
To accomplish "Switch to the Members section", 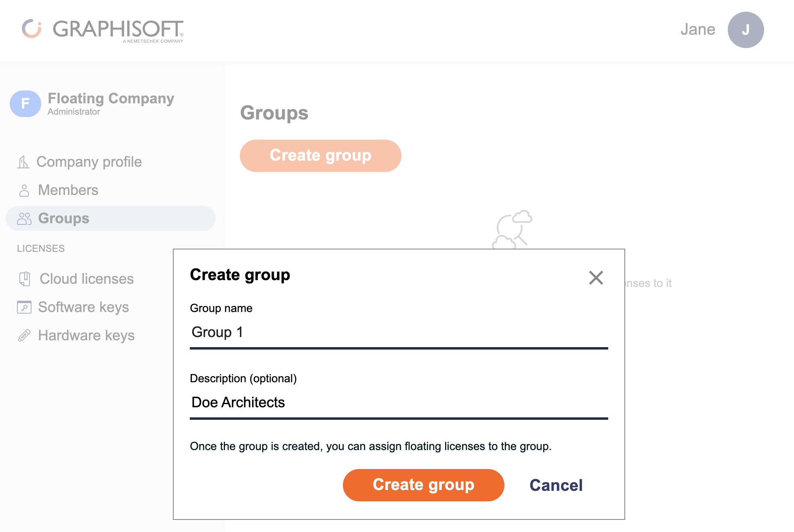I will 67,190.
